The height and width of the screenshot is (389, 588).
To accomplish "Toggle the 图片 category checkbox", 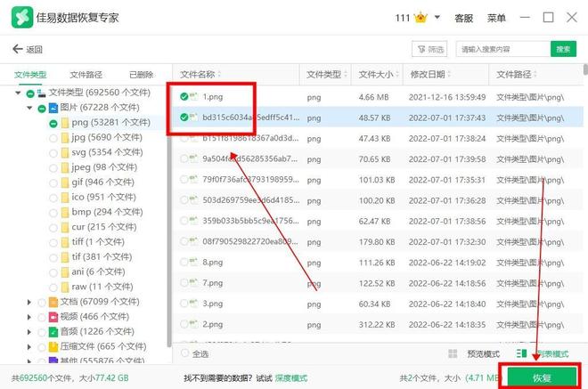I will pyautogui.click(x=42, y=109).
